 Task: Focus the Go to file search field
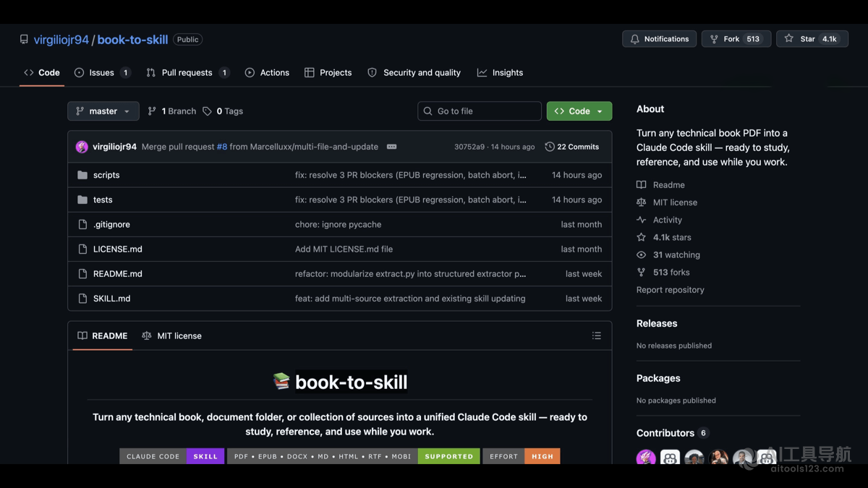(480, 111)
